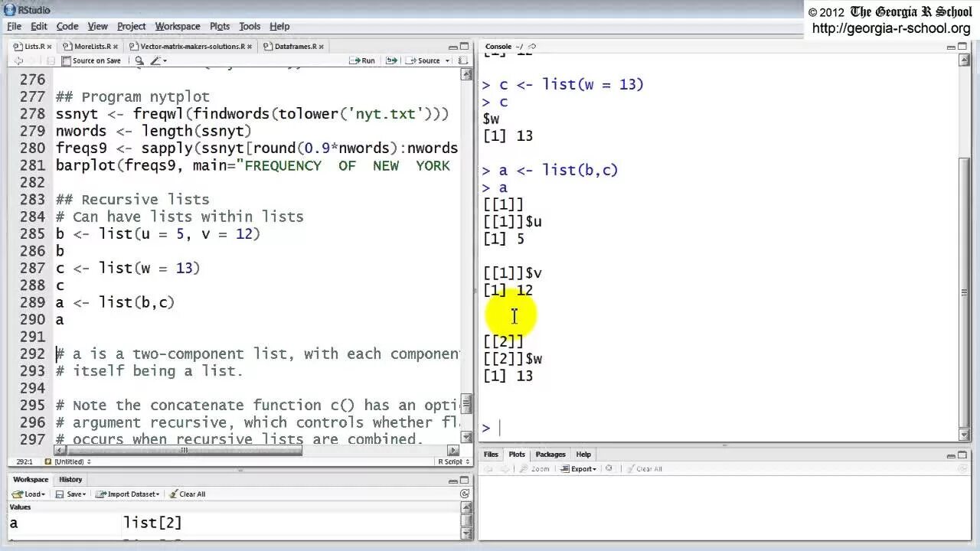Open the Export dropdown in Plots pane
Image resolution: width=980 pixels, height=551 pixels.
point(579,468)
